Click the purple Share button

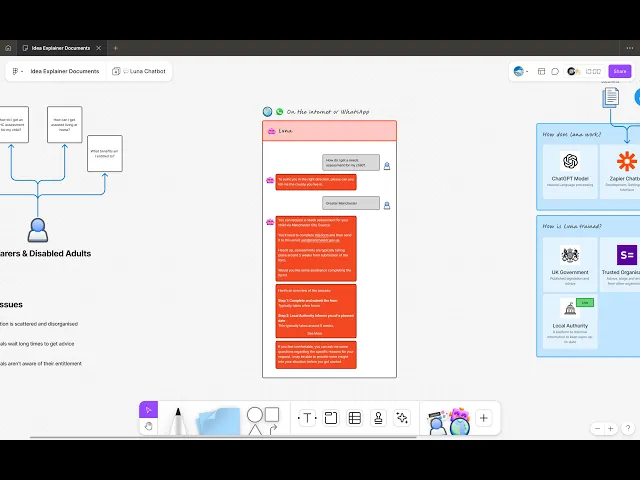(x=620, y=71)
